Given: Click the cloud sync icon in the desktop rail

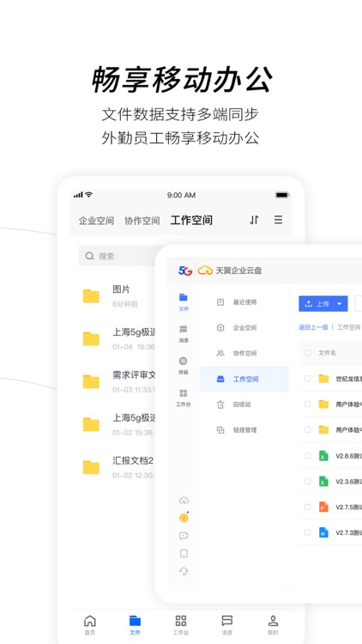Looking at the screenshot, I should 184,501.
